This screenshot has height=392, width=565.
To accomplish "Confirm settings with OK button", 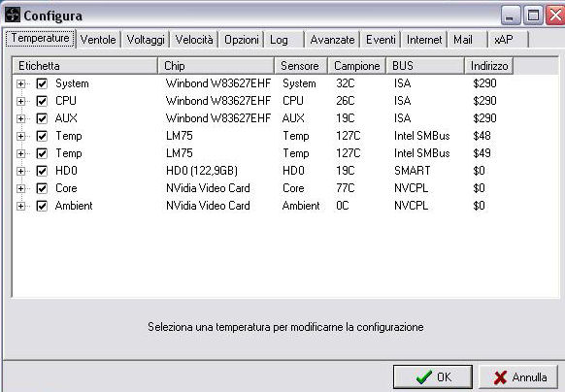I will (x=433, y=376).
